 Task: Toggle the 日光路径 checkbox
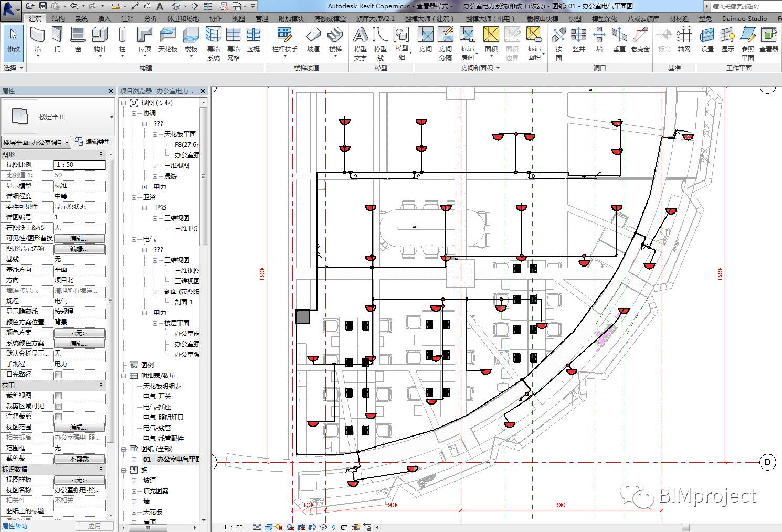tap(58, 375)
